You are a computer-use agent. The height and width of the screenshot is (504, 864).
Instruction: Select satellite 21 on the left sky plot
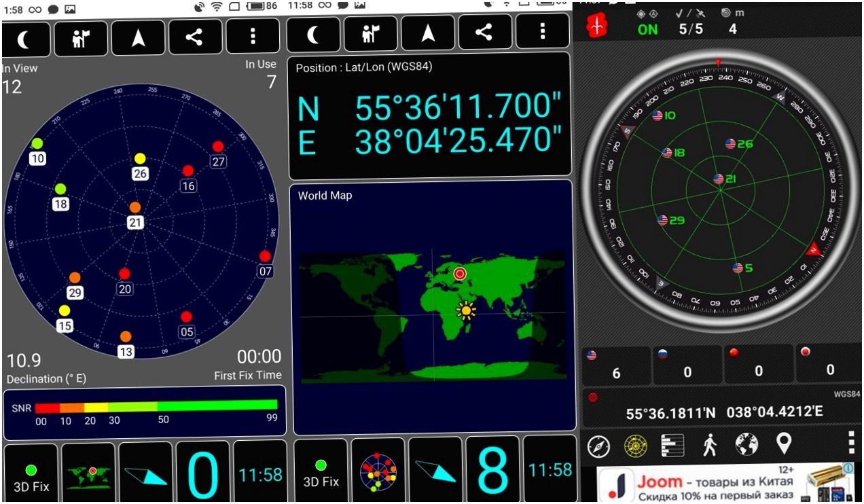135,215
